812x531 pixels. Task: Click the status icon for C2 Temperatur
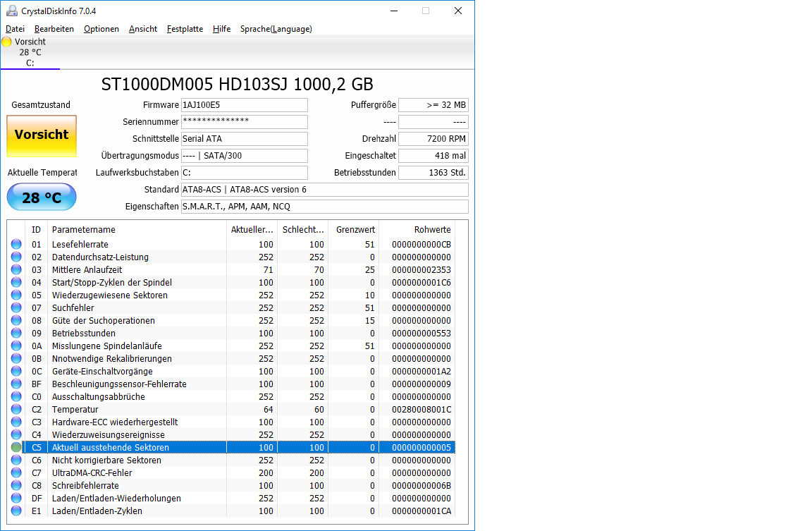tap(17, 409)
